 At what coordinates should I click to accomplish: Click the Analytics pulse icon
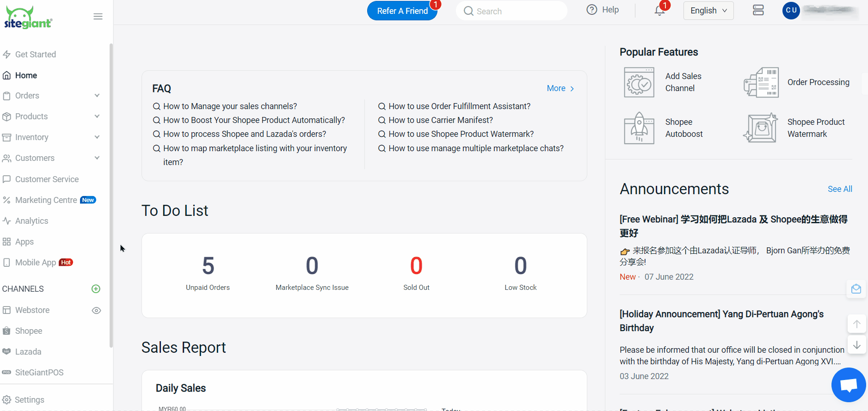(6, 221)
